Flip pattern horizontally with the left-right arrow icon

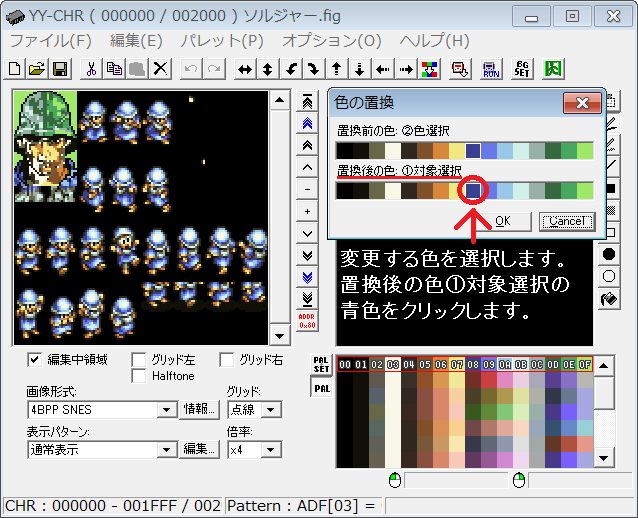[x=245, y=69]
